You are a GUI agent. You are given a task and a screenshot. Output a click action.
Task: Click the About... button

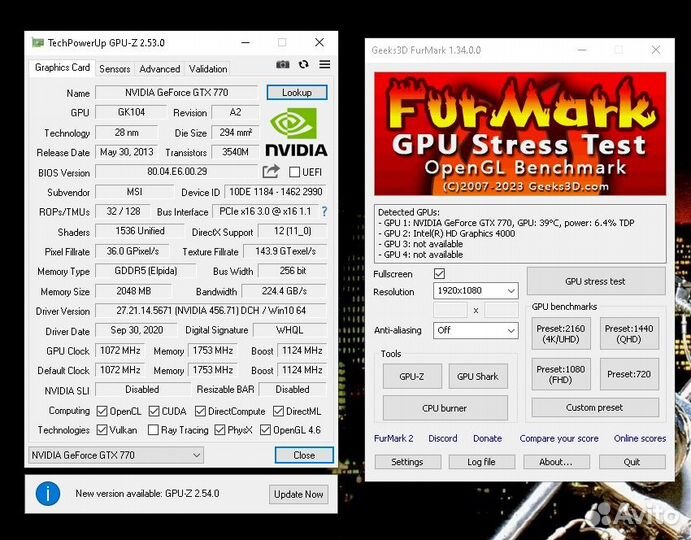(x=557, y=462)
